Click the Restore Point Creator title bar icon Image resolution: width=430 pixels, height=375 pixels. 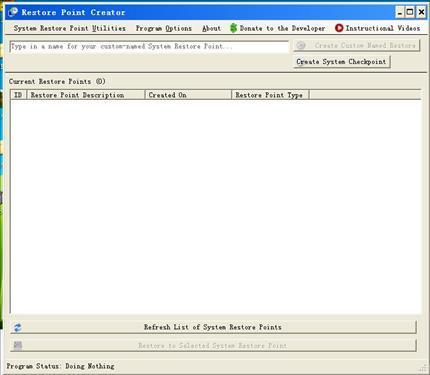tap(13, 12)
